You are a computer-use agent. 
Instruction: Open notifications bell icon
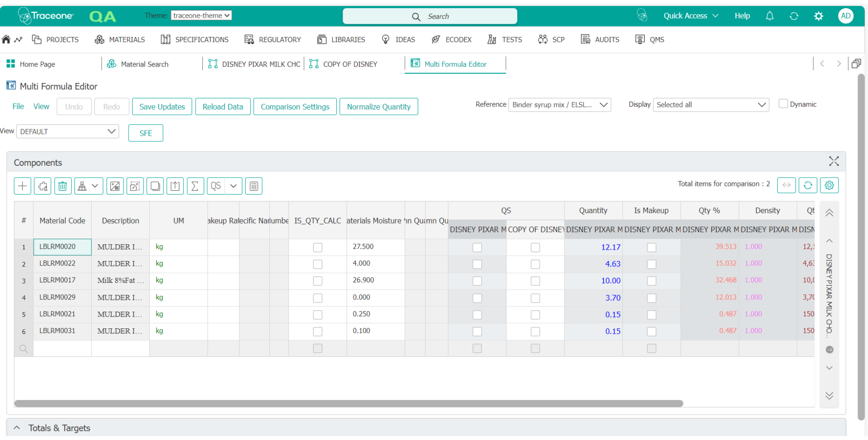click(x=770, y=16)
